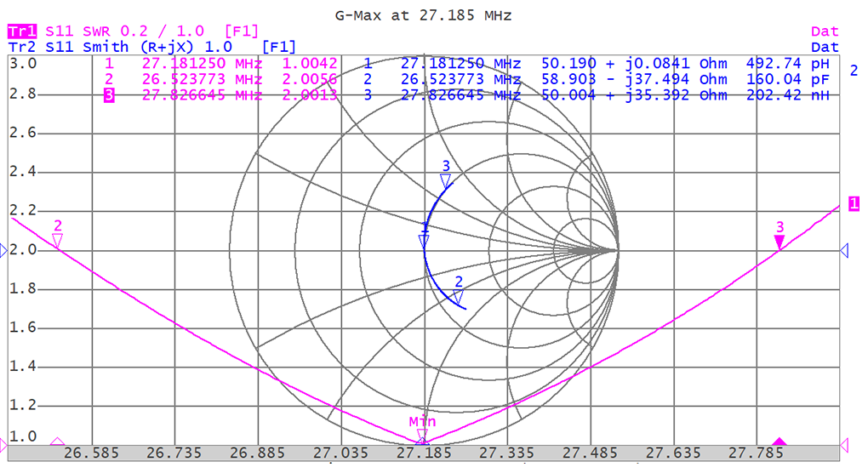Click filled SWR marker 3 triangle on magenta trace
The width and height of the screenshot is (868, 473).
(779, 242)
